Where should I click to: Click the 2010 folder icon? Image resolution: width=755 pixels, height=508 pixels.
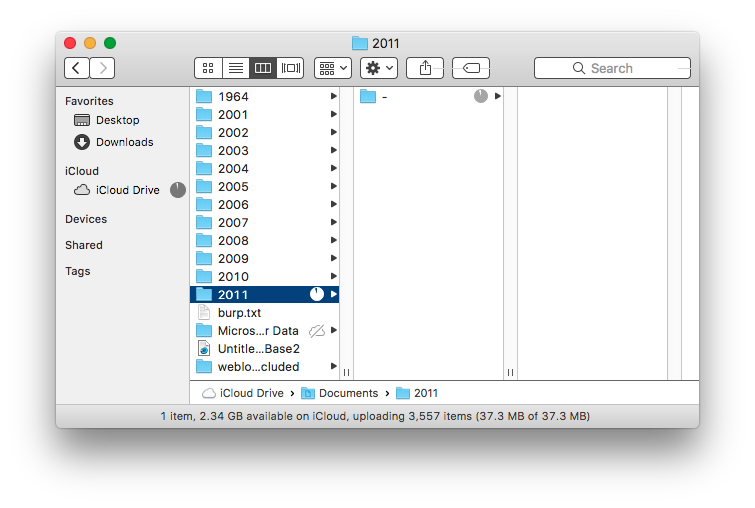(204, 276)
